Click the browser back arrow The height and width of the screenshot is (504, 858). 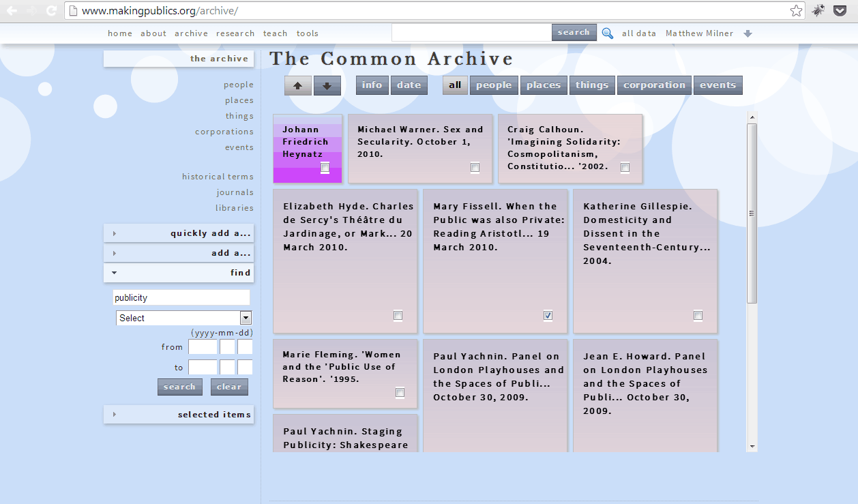pos(12,11)
